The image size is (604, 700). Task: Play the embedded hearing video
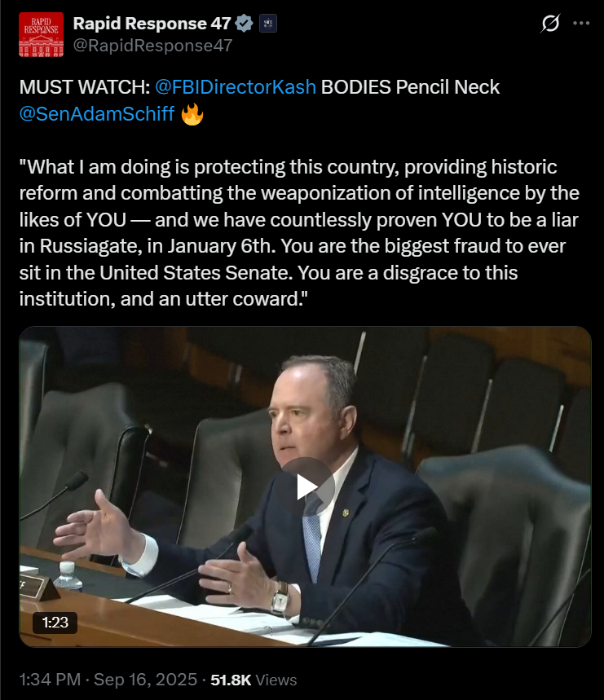pyautogui.click(x=306, y=486)
